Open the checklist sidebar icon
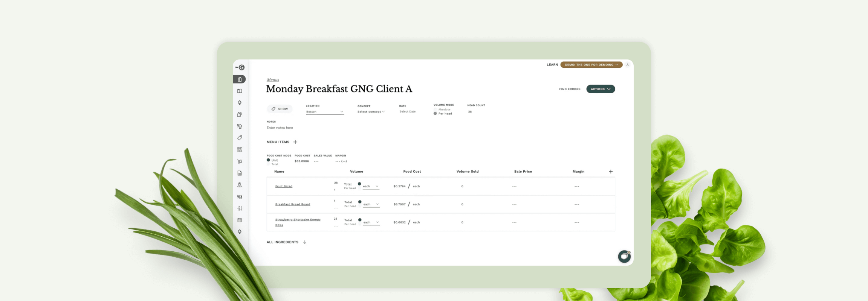 coord(240,149)
